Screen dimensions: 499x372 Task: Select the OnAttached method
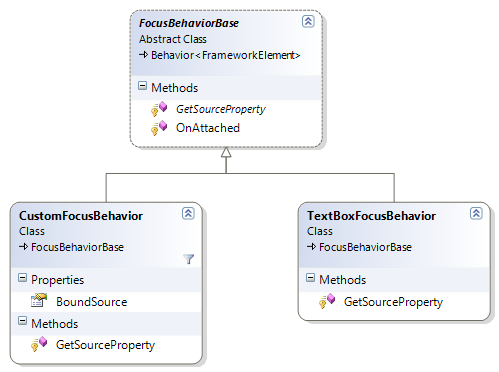tap(208, 128)
